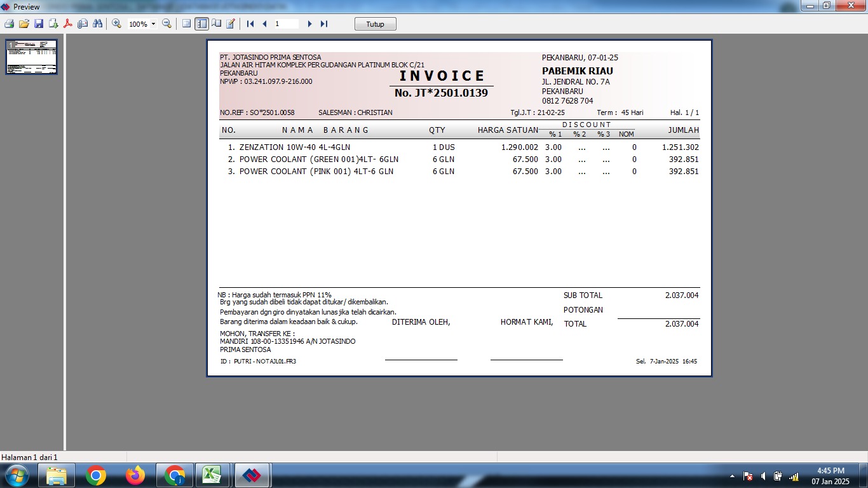
Task: Save the report using the floppy icon
Action: click(x=38, y=24)
